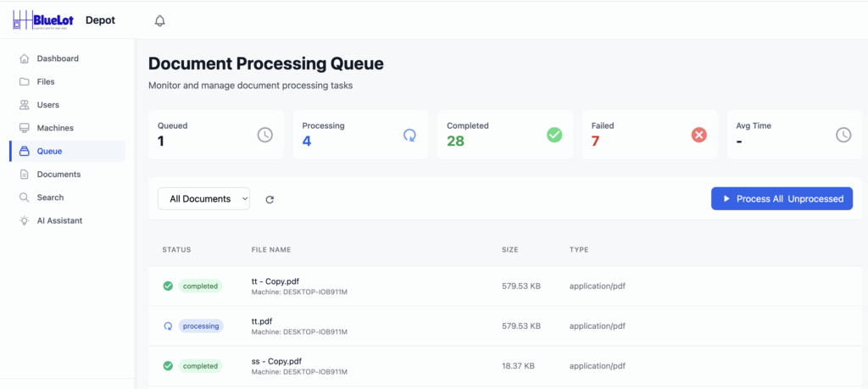Click the refresh icon beside All Documents
Image resolution: width=868 pixels, height=389 pixels.
click(x=270, y=199)
